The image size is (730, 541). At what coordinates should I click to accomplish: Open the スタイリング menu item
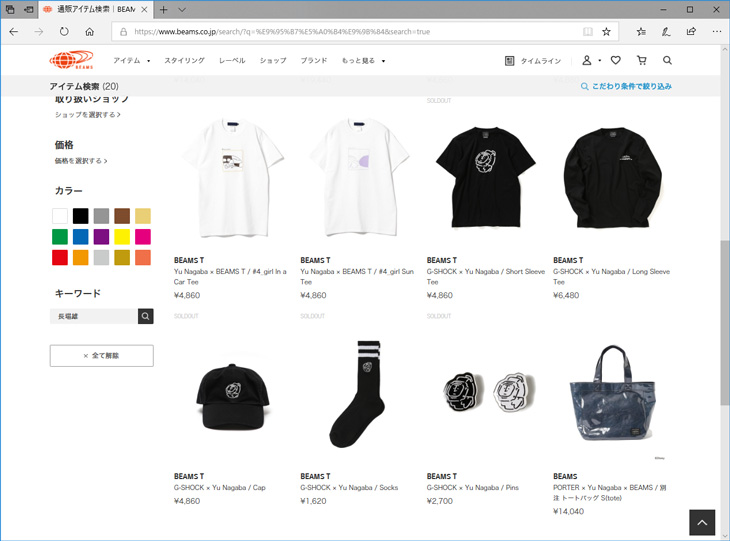(184, 61)
